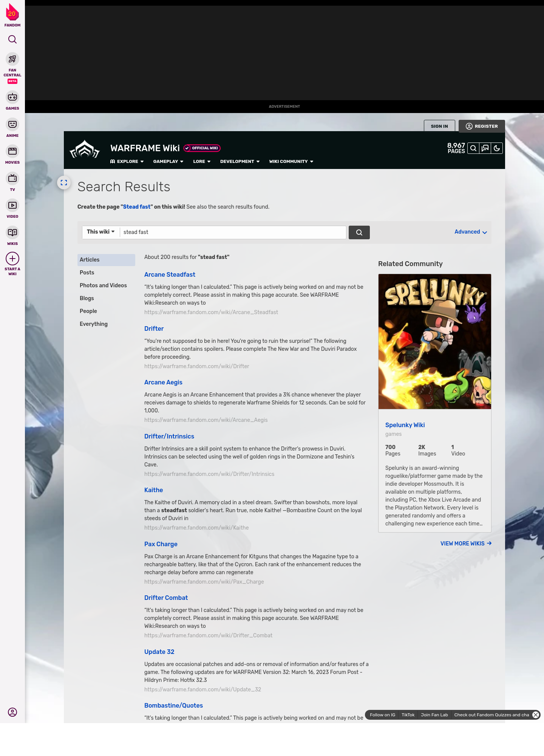This screenshot has width=544, height=756.
Task: Open the TikTok link in promo bar
Action: click(x=408, y=715)
